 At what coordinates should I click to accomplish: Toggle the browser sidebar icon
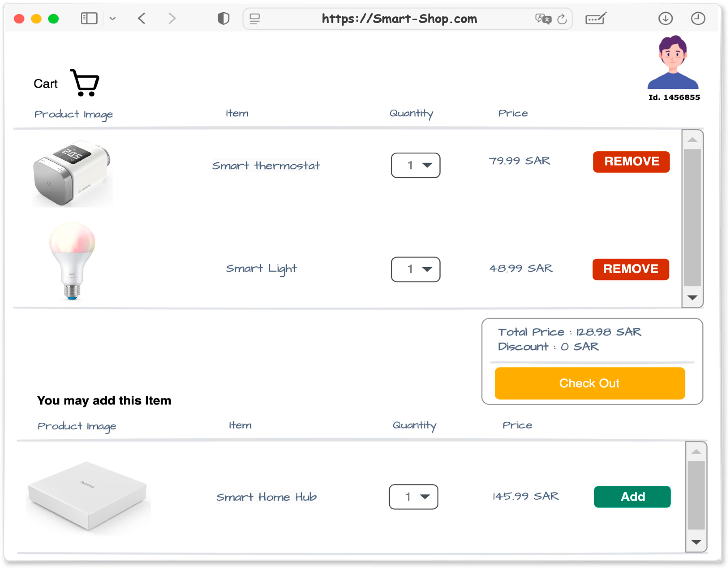pos(89,18)
